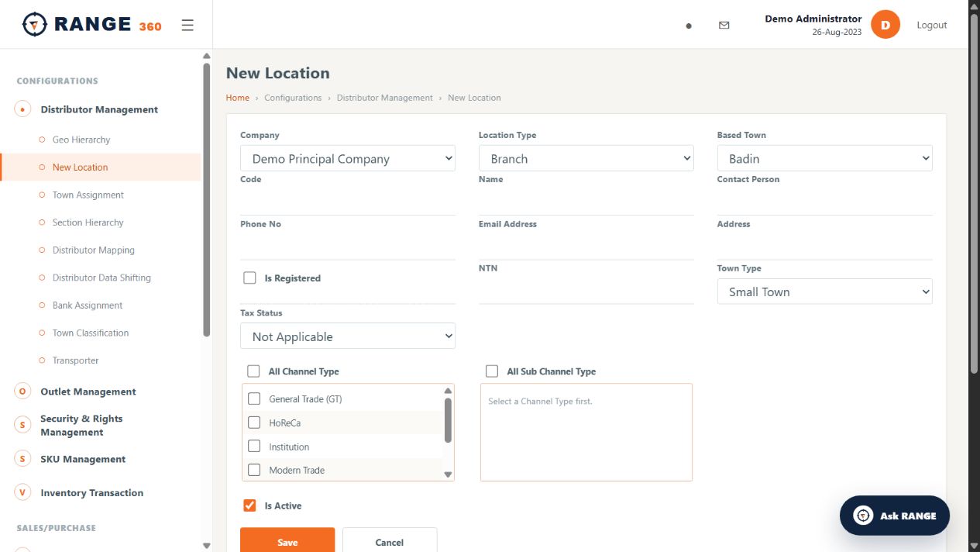The width and height of the screenshot is (980, 552).
Task: Click the notification dot icon
Action: click(x=689, y=26)
